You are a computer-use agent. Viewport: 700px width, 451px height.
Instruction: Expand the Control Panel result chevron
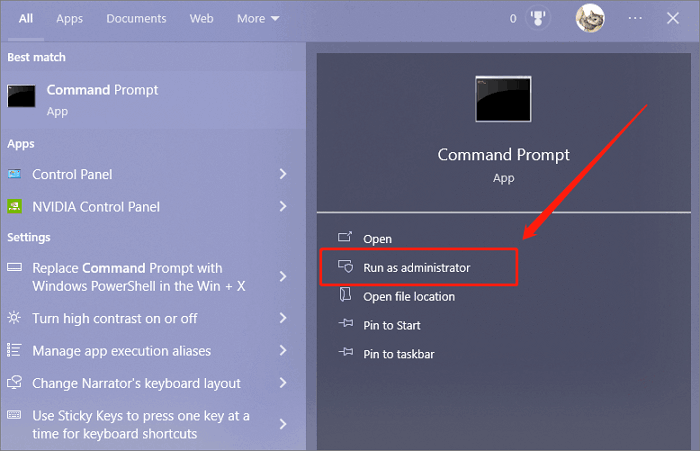coord(283,174)
